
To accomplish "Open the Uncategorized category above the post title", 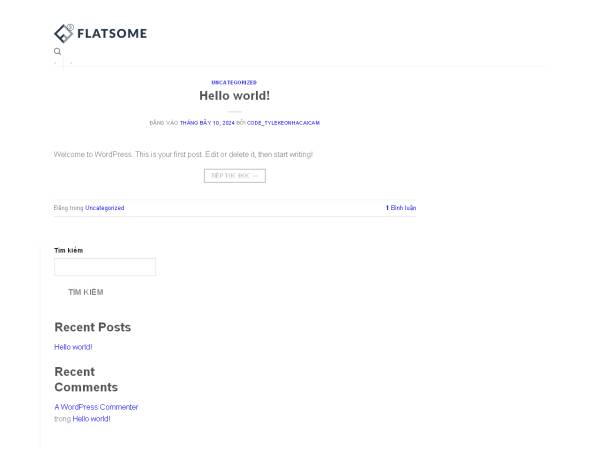I will (234, 82).
